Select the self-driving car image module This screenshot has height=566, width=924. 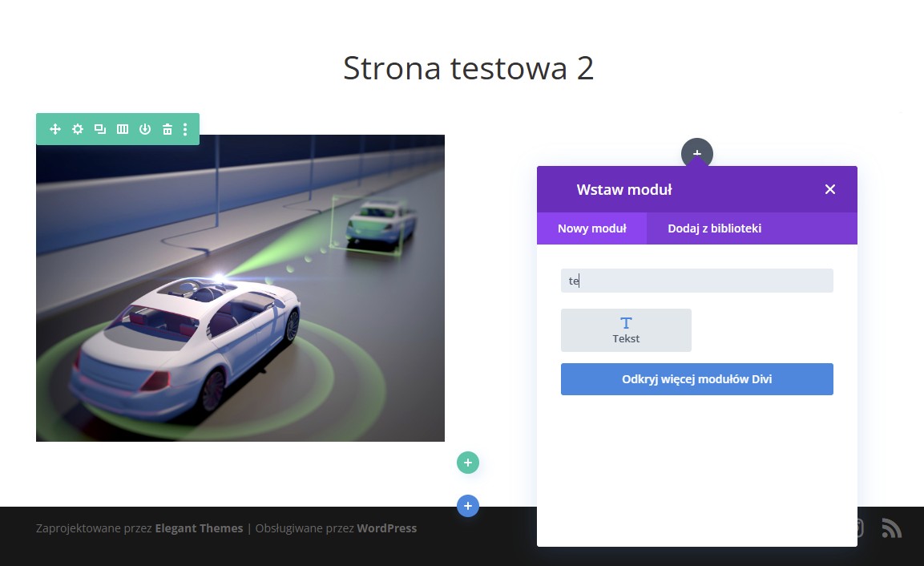(240, 289)
